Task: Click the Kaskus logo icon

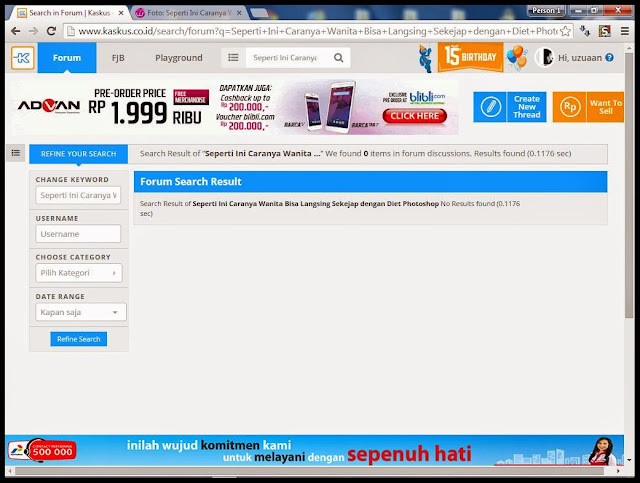Action: [x=22, y=58]
